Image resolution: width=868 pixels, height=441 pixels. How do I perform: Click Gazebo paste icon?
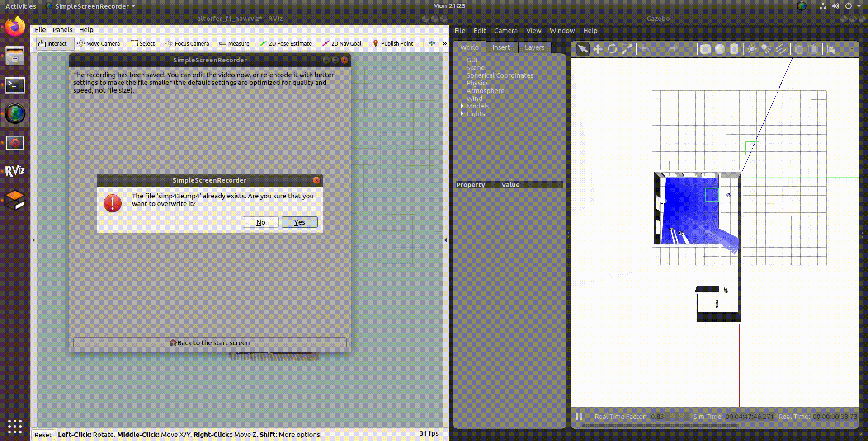click(813, 49)
